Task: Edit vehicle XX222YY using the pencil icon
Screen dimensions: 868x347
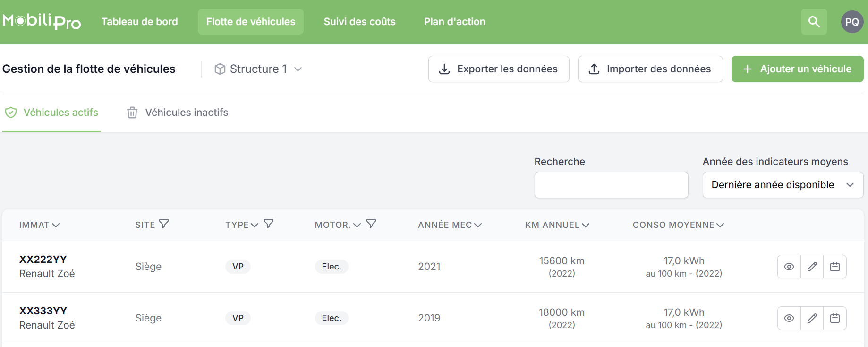Action: pos(812,267)
